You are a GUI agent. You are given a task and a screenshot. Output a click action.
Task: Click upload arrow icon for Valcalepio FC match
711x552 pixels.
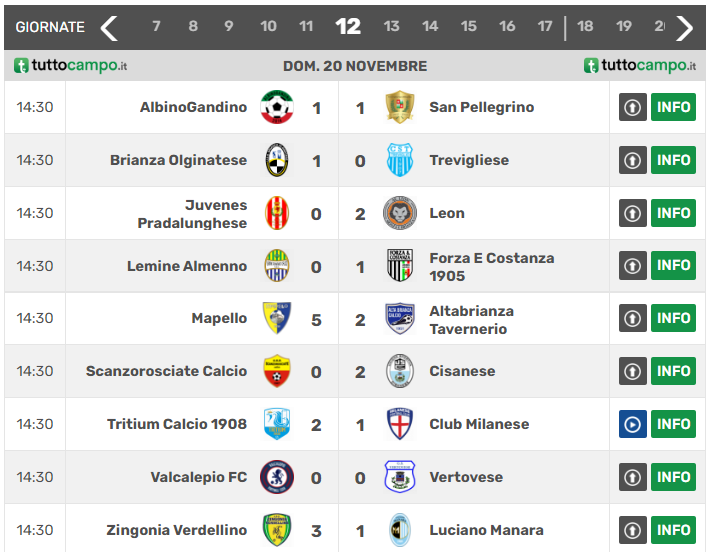point(632,477)
